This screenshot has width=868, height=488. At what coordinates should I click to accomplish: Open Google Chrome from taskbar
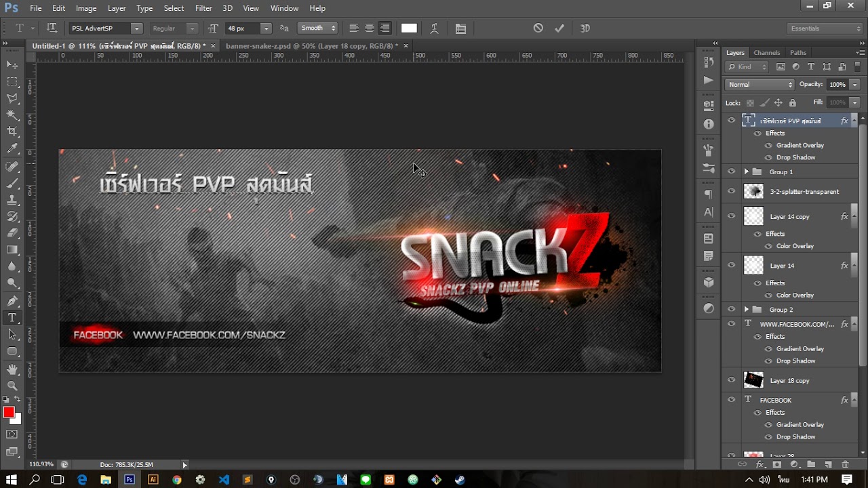pyautogui.click(x=176, y=480)
